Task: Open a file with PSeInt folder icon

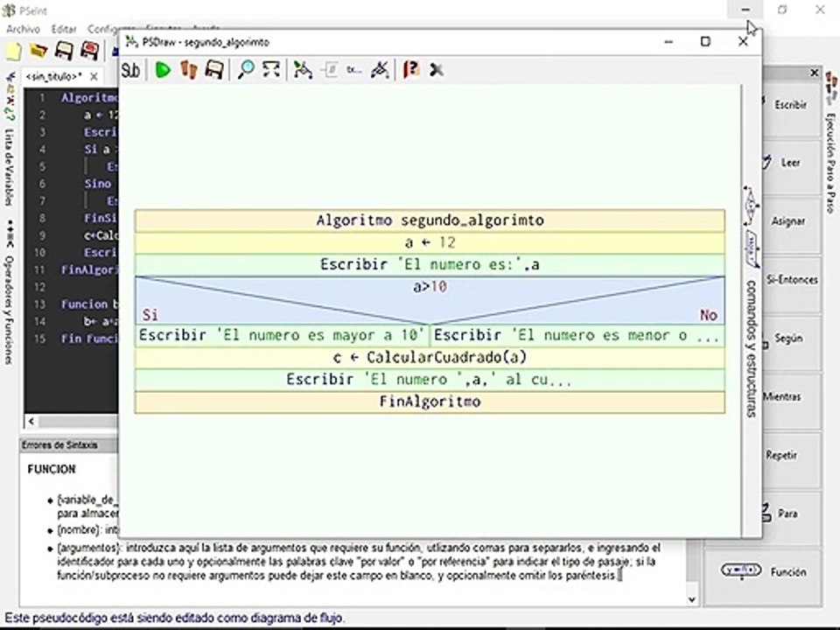Action: click(x=38, y=51)
